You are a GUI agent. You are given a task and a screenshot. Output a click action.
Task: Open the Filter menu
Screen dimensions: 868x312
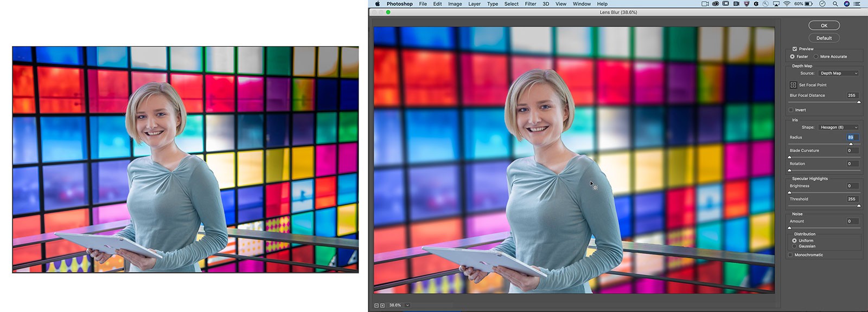pyautogui.click(x=530, y=4)
